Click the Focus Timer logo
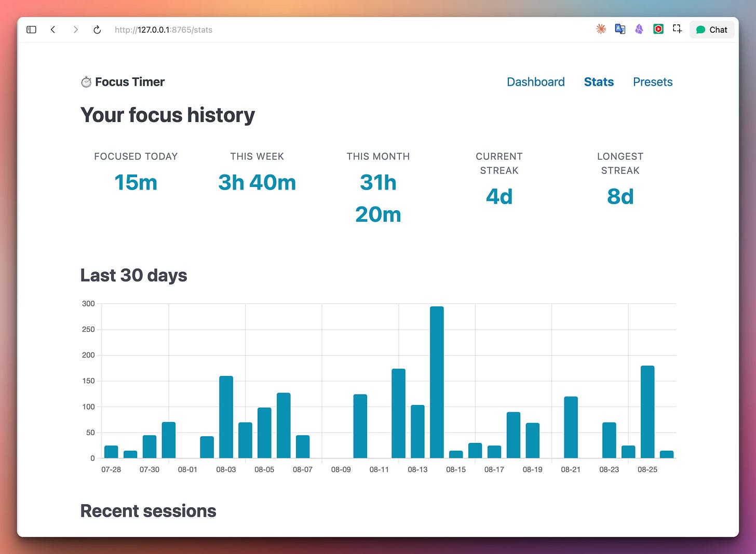 [123, 82]
